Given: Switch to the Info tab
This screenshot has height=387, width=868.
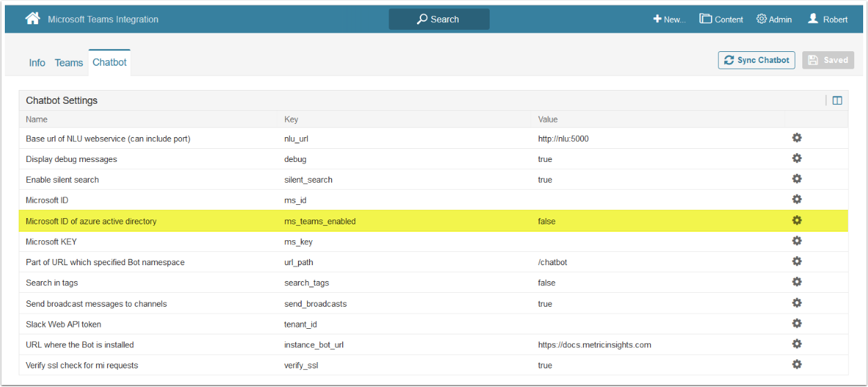Looking at the screenshot, I should (37, 63).
